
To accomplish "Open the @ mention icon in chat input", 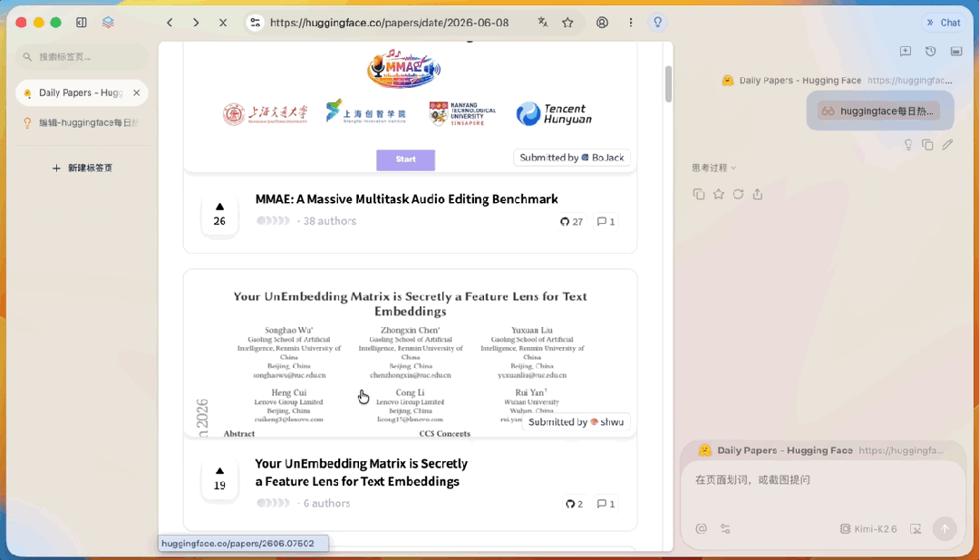I will click(x=701, y=529).
